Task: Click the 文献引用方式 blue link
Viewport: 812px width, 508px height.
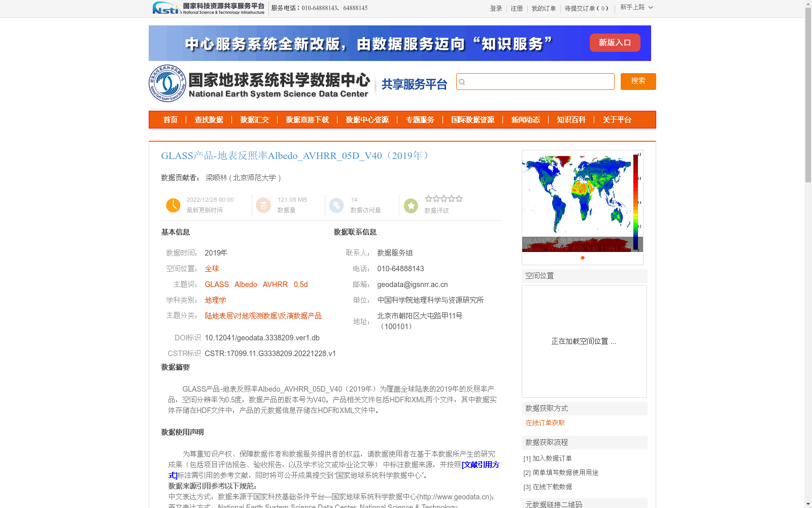Action: [480, 465]
